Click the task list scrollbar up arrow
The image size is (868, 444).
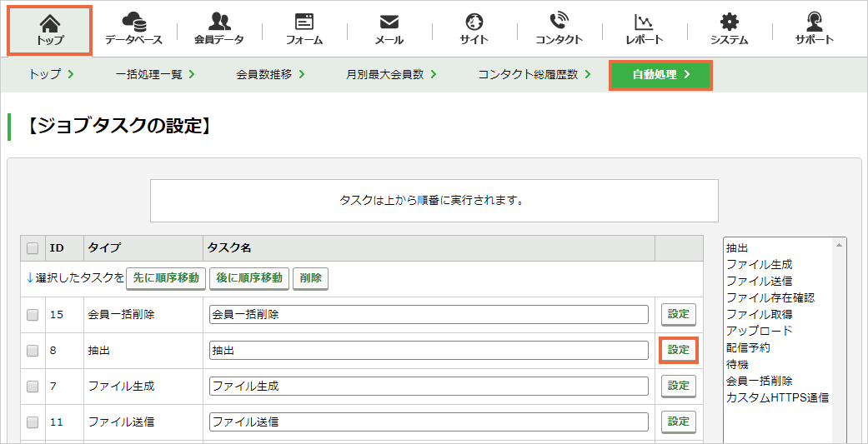tap(839, 244)
